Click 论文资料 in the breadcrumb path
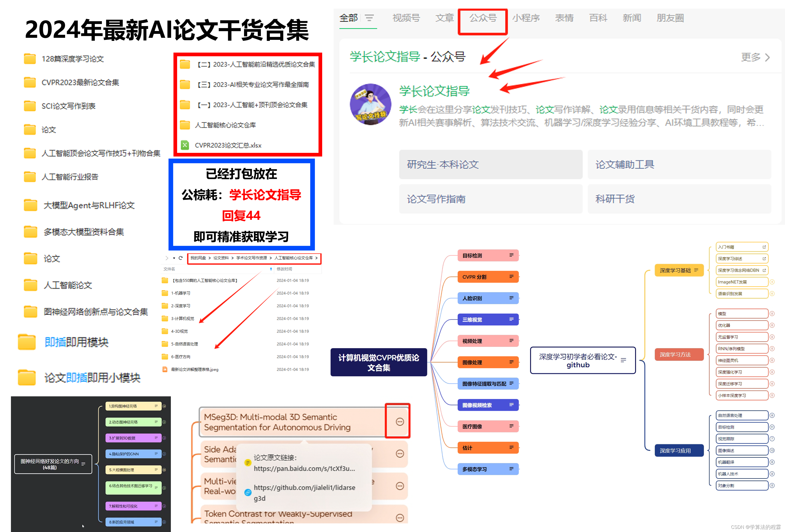 [221, 258]
